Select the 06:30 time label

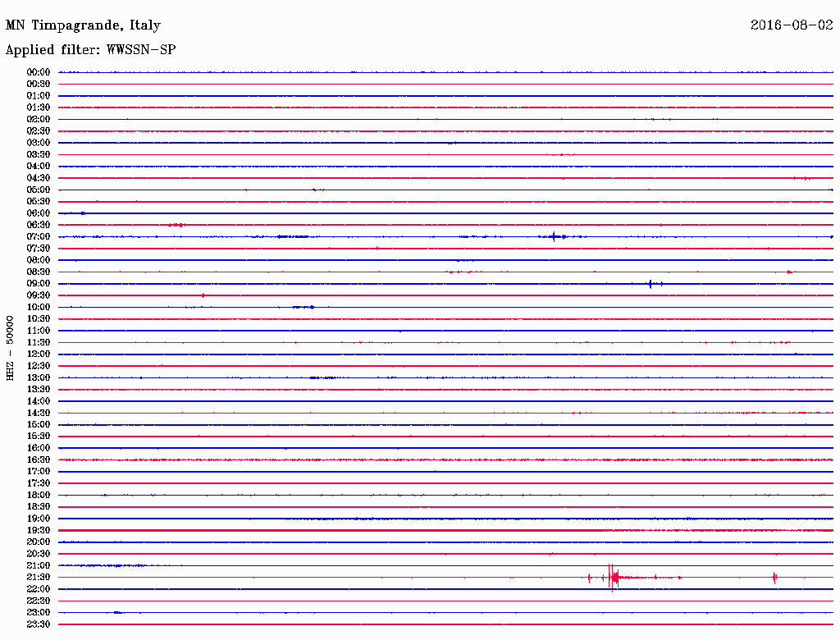tap(39, 225)
